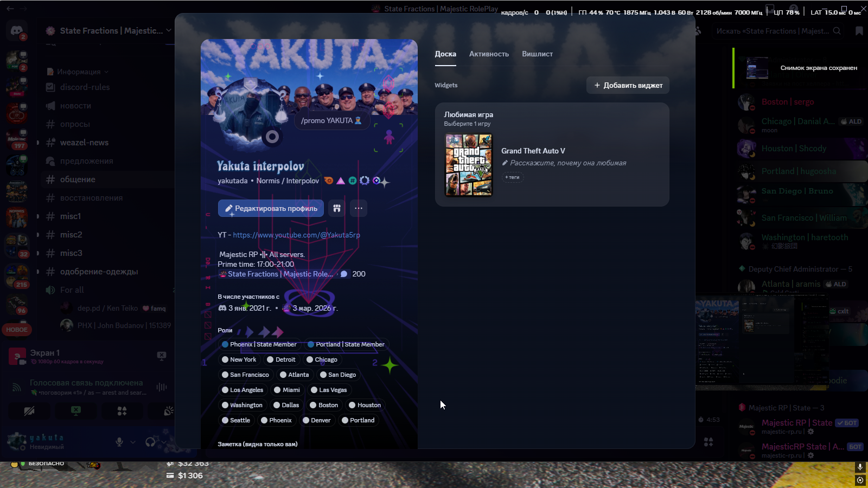This screenshot has height=488, width=868.
Task: Click the hash badge icon near username
Action: coord(353,181)
